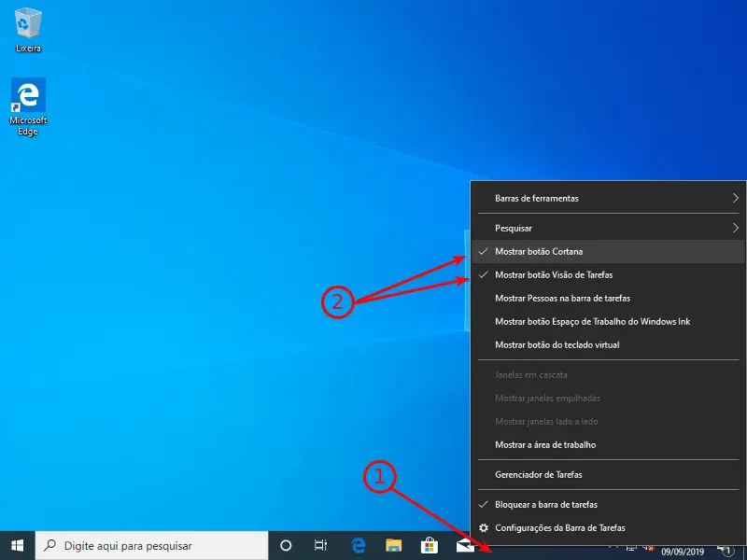Open File Explorer on the taskbar
Image resolution: width=747 pixels, height=560 pixels.
click(x=393, y=546)
